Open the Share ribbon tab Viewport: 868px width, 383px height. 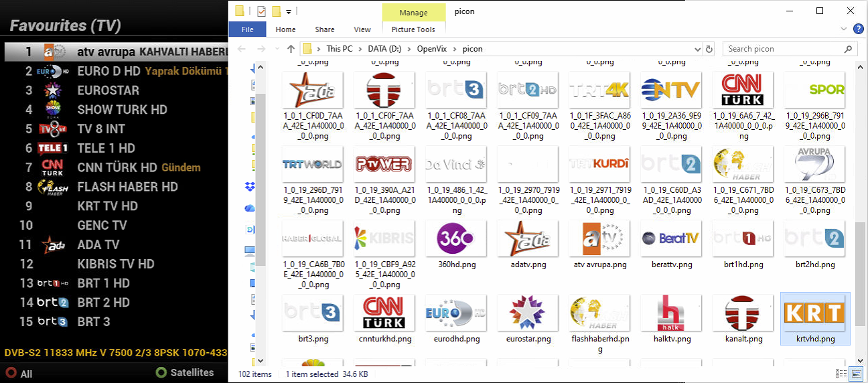[325, 29]
